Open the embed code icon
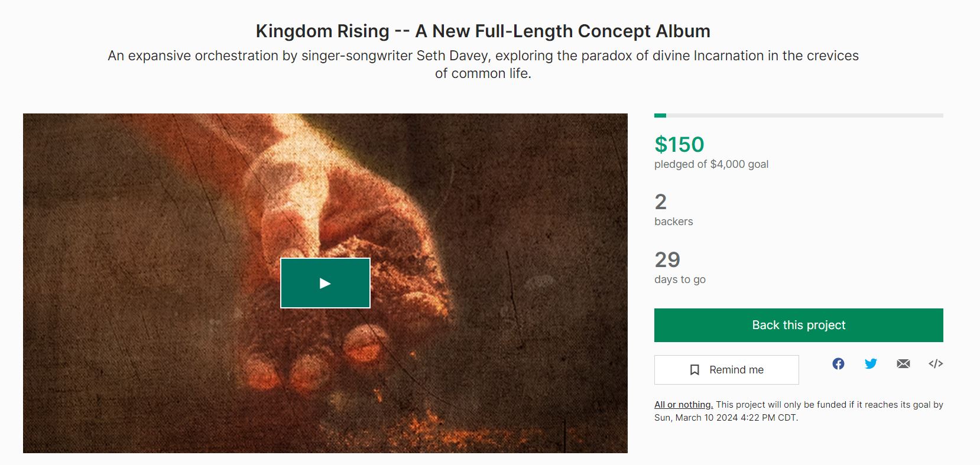 click(936, 363)
